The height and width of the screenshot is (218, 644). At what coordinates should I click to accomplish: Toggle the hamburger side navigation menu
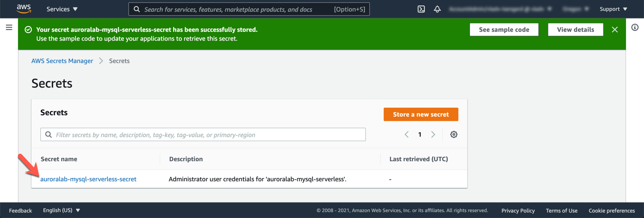pos(9,28)
